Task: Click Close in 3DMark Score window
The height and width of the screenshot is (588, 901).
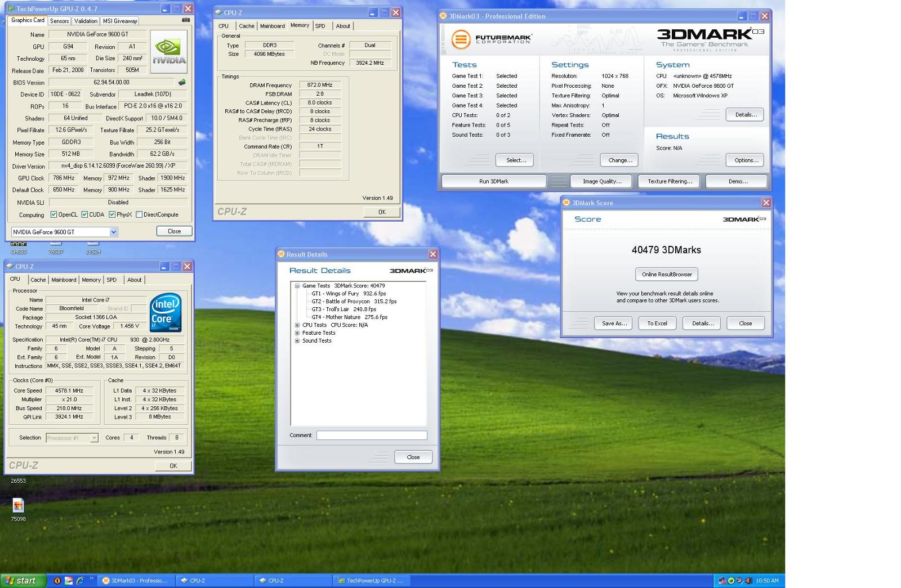Action: tap(746, 323)
